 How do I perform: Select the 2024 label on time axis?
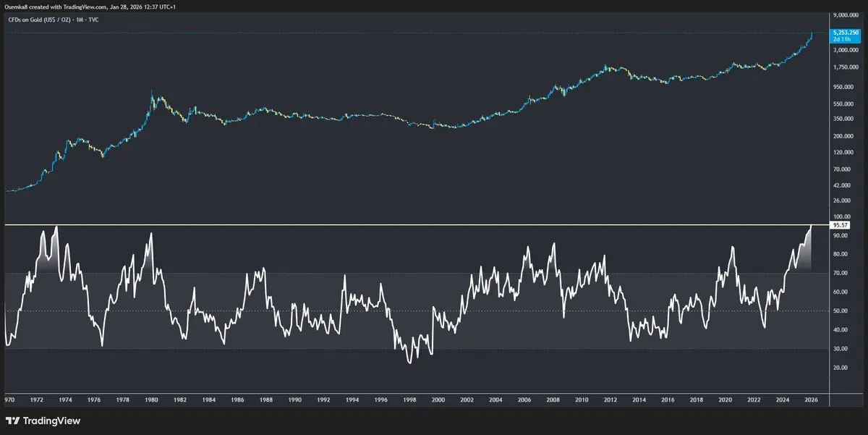click(783, 399)
